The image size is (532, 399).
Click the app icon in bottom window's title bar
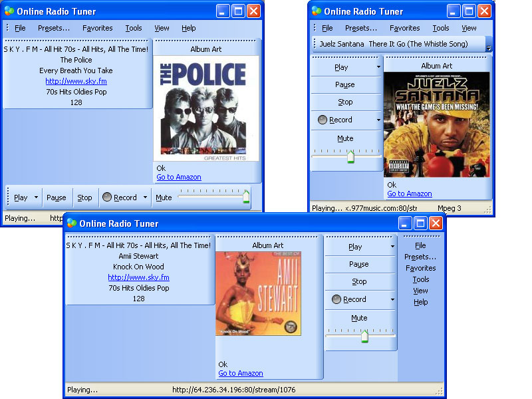pos(72,223)
